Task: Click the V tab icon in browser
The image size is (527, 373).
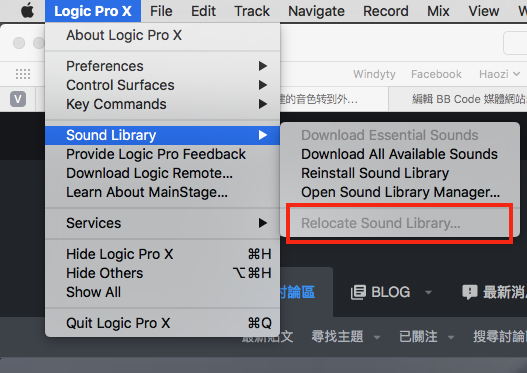Action: (18, 99)
